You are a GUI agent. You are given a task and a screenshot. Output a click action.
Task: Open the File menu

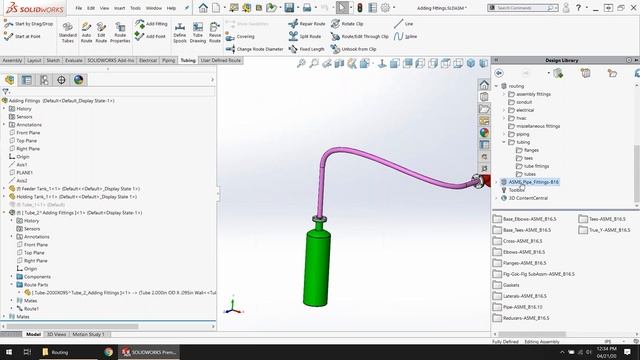[79, 8]
